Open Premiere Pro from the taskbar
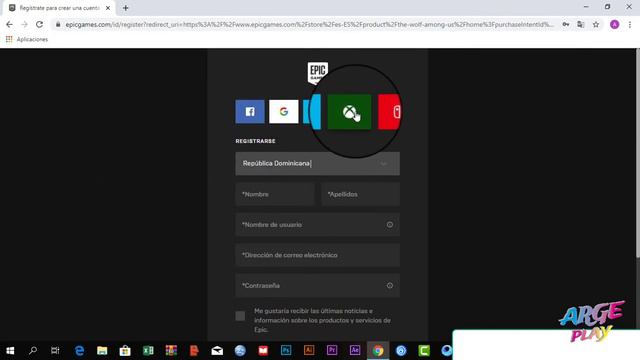640x360 pixels. pyautogui.click(x=332, y=350)
